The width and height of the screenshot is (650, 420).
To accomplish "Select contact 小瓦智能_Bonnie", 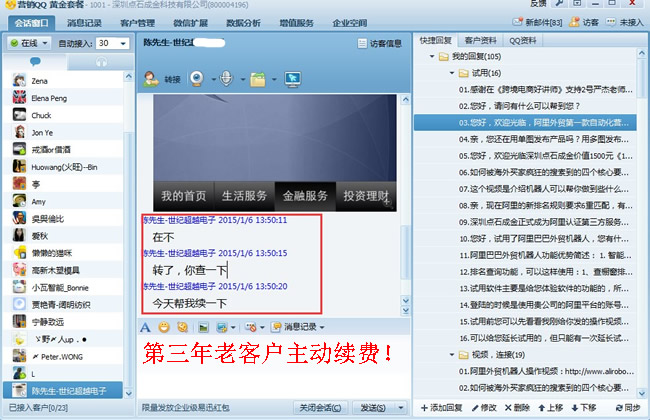I will click(63, 287).
